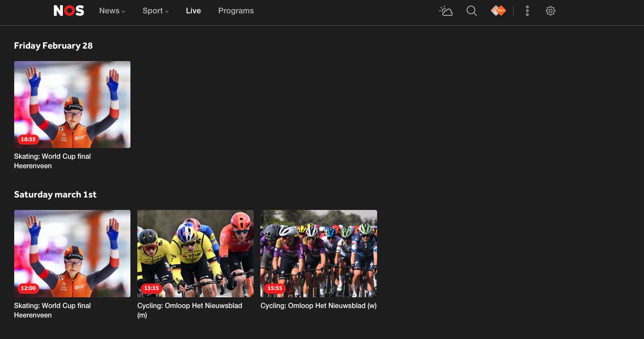
Task: Open the Sport chevron arrow
Action: (166, 12)
